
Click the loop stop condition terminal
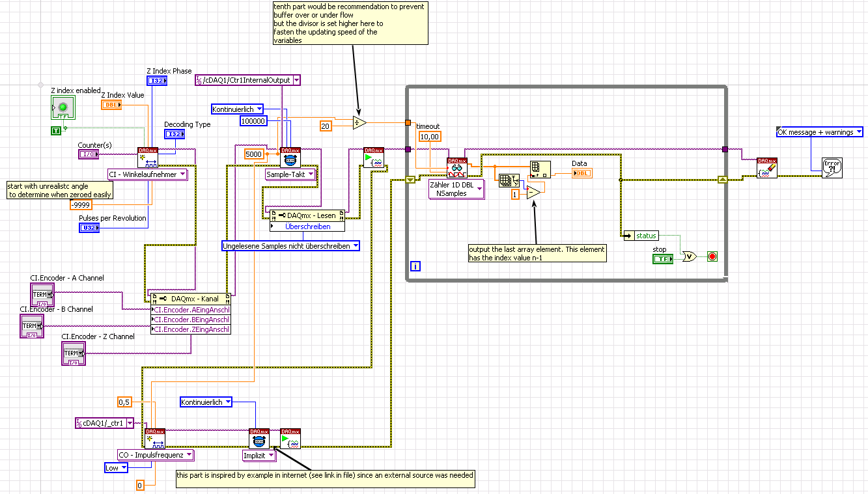(x=712, y=256)
